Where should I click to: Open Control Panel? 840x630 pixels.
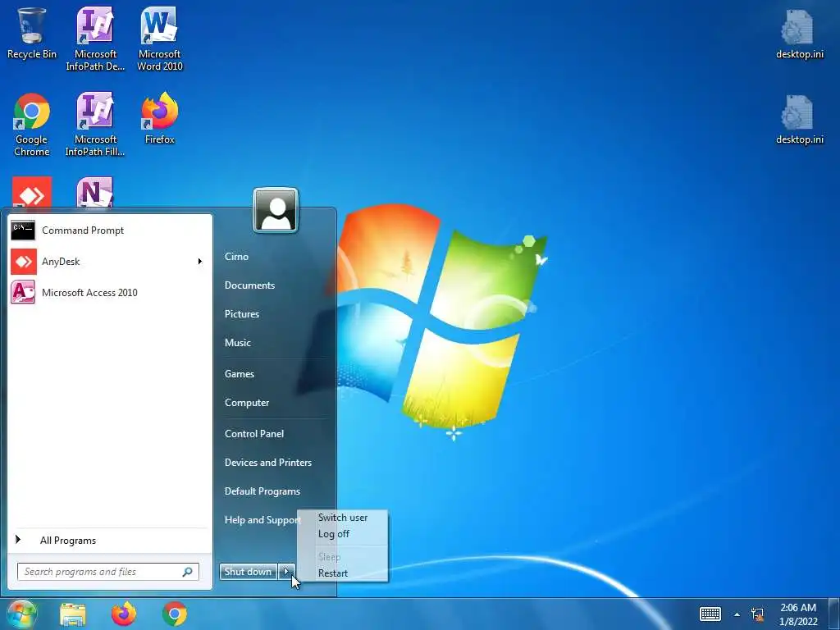pos(254,434)
